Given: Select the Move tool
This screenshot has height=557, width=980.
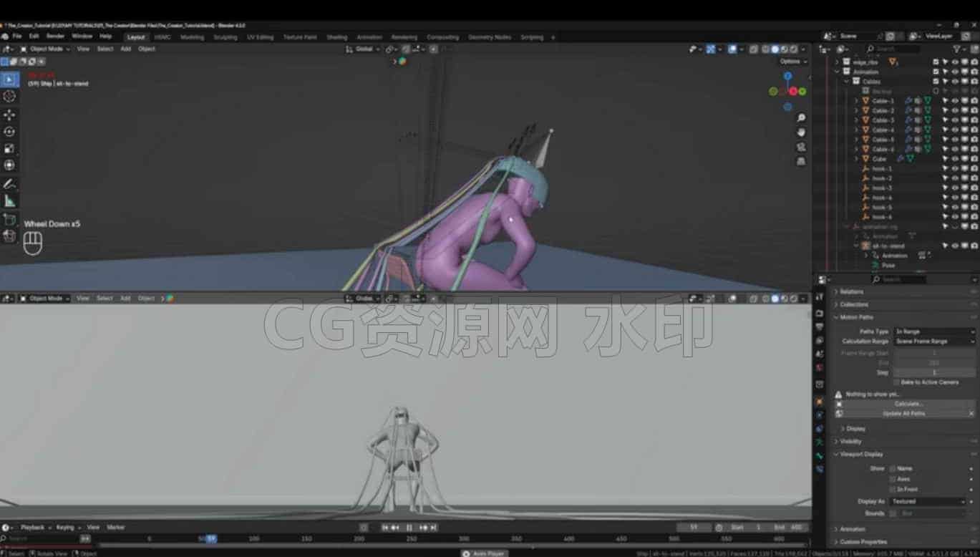Looking at the screenshot, I should 9,115.
